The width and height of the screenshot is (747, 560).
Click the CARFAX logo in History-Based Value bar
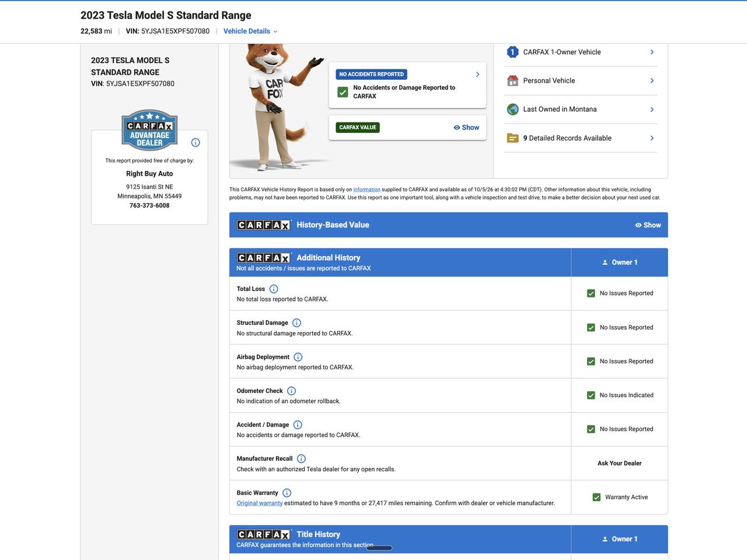pyautogui.click(x=263, y=225)
